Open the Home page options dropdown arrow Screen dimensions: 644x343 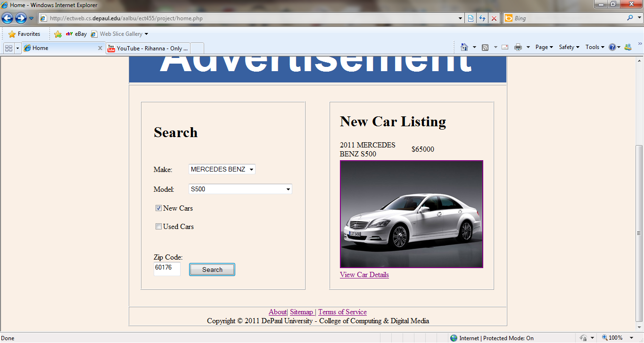[x=475, y=47]
